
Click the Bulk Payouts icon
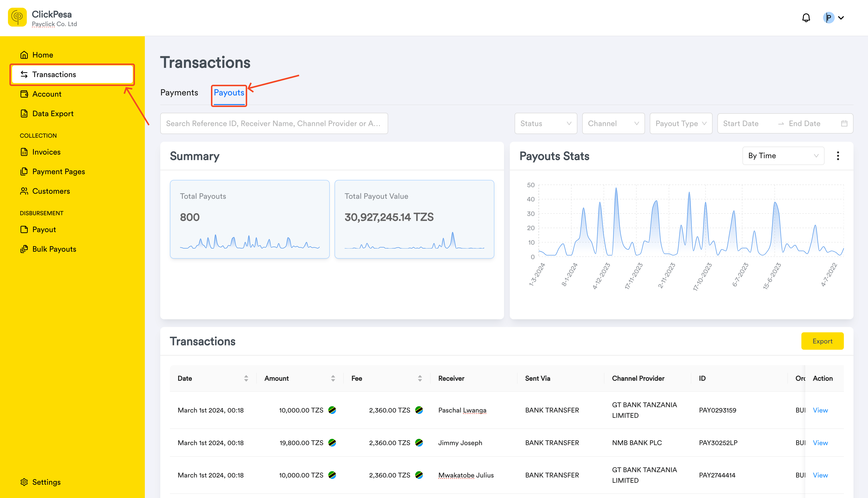click(x=24, y=249)
